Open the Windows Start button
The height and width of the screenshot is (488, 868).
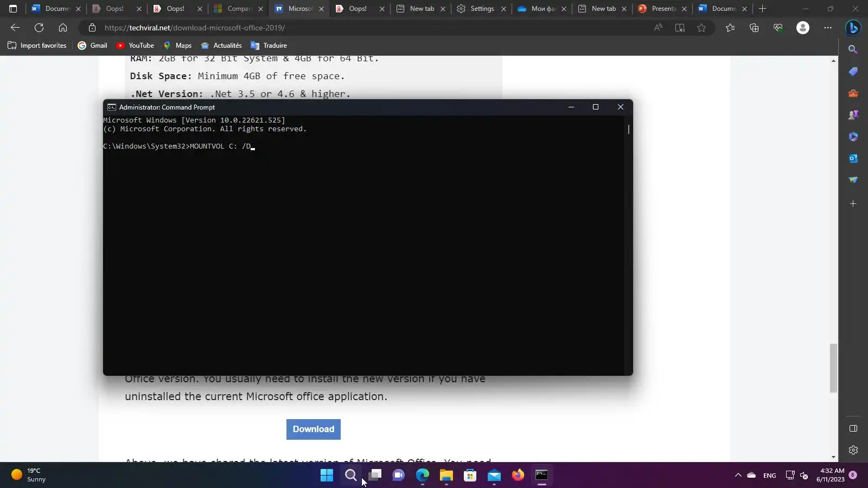click(327, 476)
